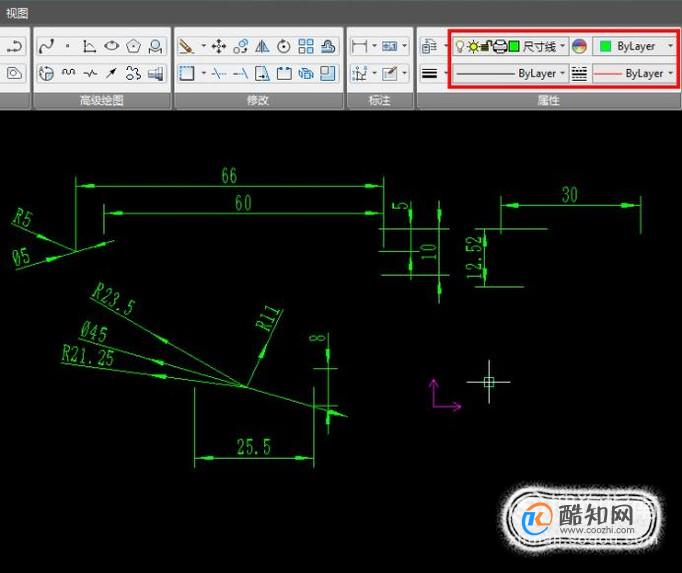
Task: Click the Trim tool with dashed rectangle
Action: pyautogui.click(x=187, y=73)
